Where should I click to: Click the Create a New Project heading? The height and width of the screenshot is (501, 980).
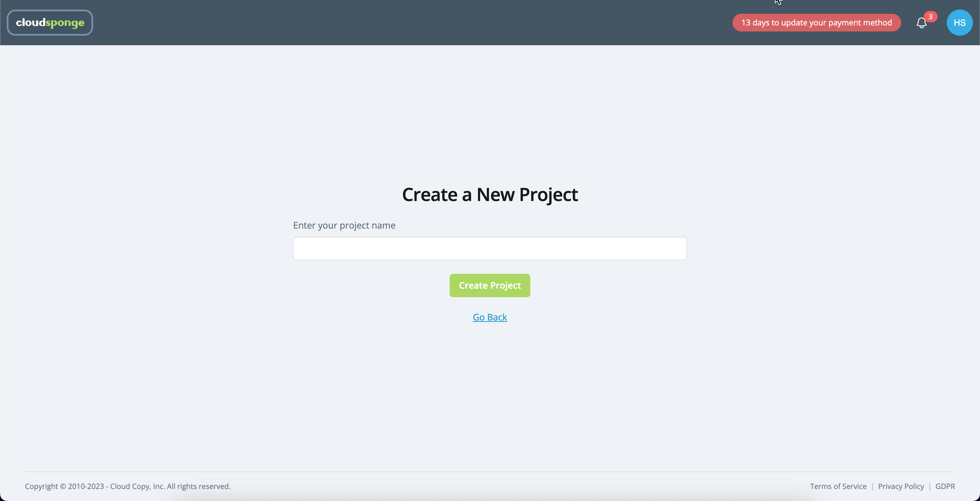pyautogui.click(x=490, y=195)
